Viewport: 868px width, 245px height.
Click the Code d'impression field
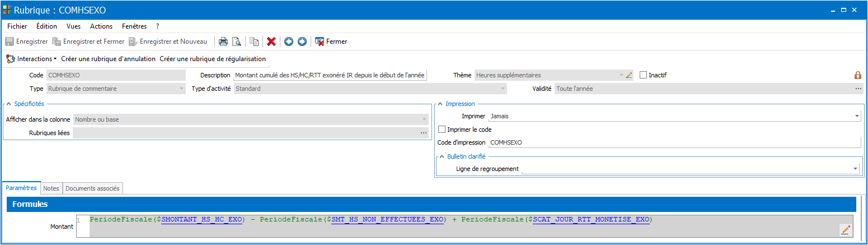(x=674, y=142)
